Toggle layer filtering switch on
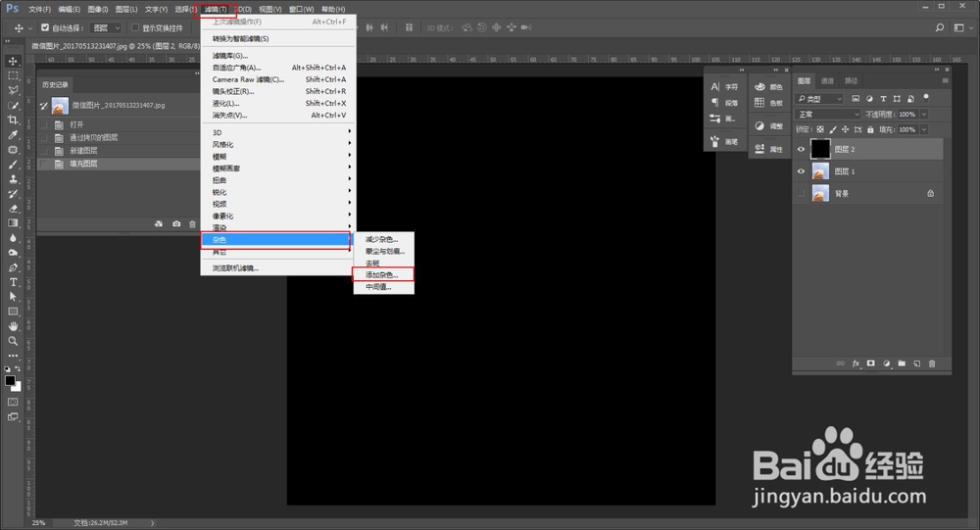The height and width of the screenshot is (530, 980). (926, 98)
